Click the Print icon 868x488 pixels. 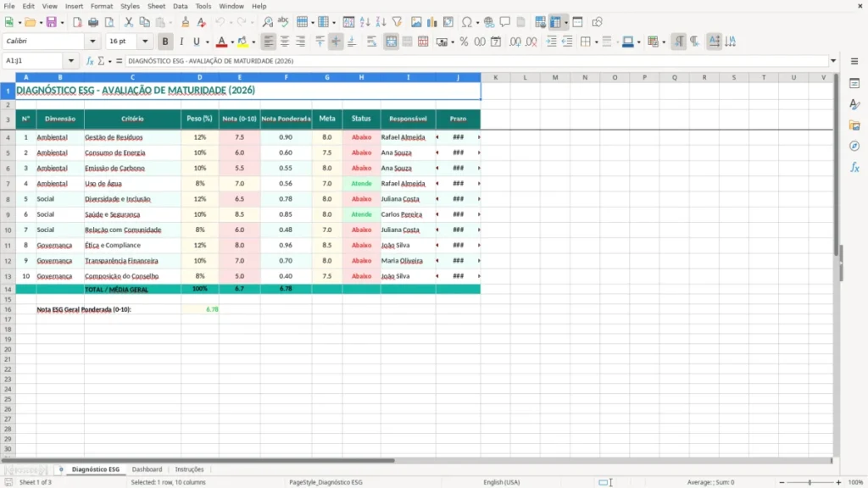coord(93,22)
